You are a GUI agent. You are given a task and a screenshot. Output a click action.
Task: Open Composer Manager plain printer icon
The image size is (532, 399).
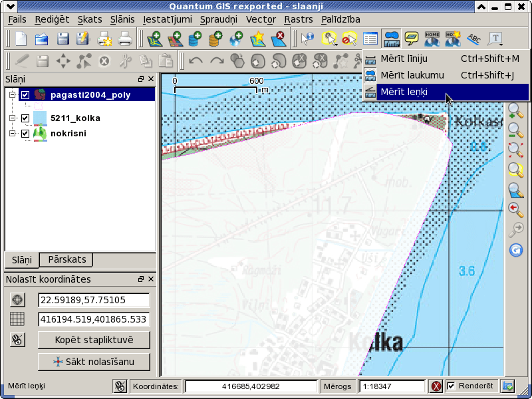click(x=125, y=39)
